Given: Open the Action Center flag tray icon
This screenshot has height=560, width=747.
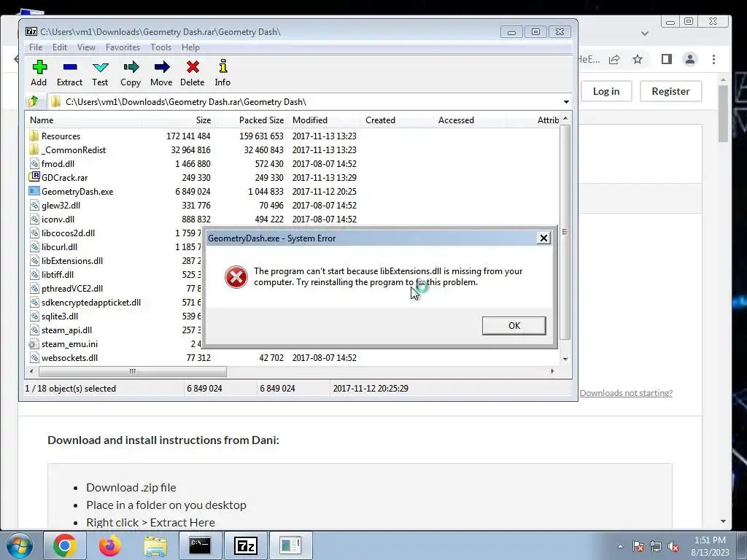Looking at the screenshot, I should click(x=638, y=547).
